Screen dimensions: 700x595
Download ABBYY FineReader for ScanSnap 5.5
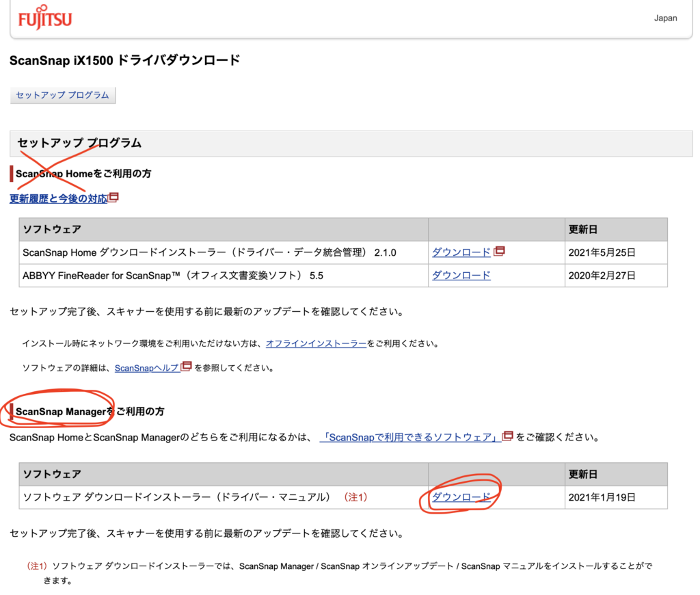coord(461,276)
